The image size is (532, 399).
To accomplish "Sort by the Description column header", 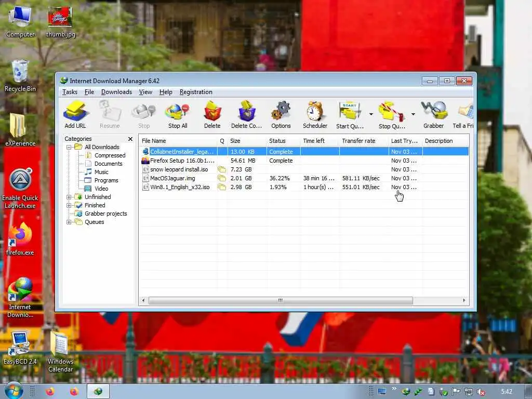I will [445, 141].
